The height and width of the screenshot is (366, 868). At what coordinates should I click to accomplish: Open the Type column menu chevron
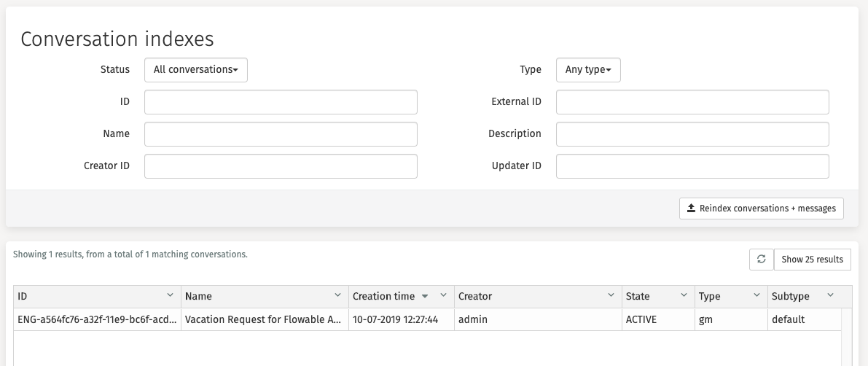pyautogui.click(x=756, y=296)
